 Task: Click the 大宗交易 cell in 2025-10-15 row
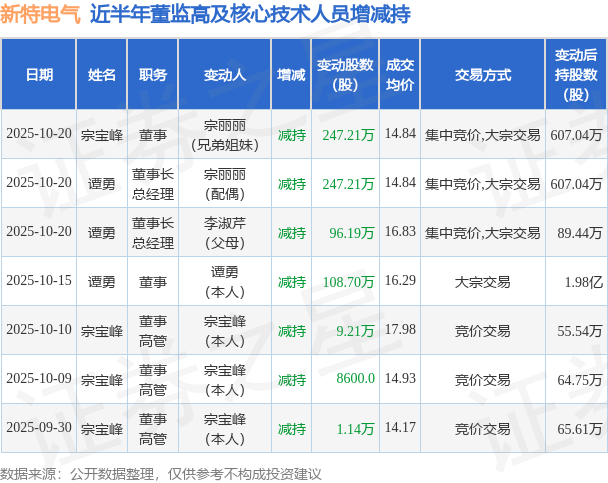pyautogui.click(x=483, y=282)
